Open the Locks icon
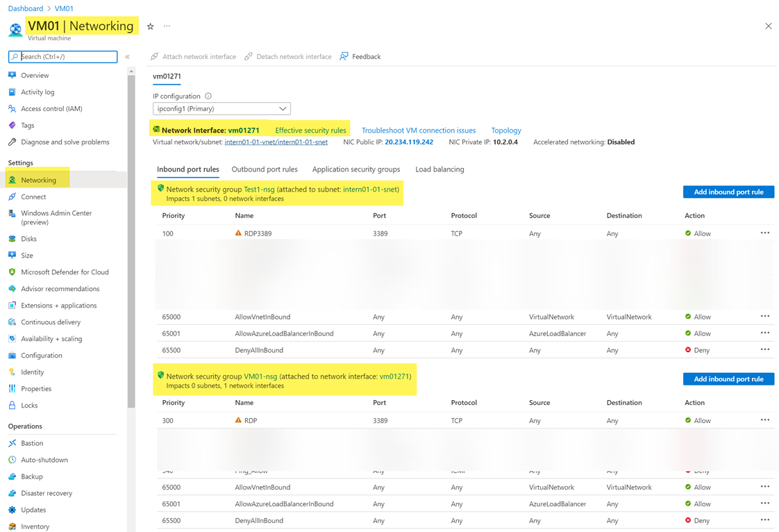Viewport: 779px width, 532px height. point(12,405)
